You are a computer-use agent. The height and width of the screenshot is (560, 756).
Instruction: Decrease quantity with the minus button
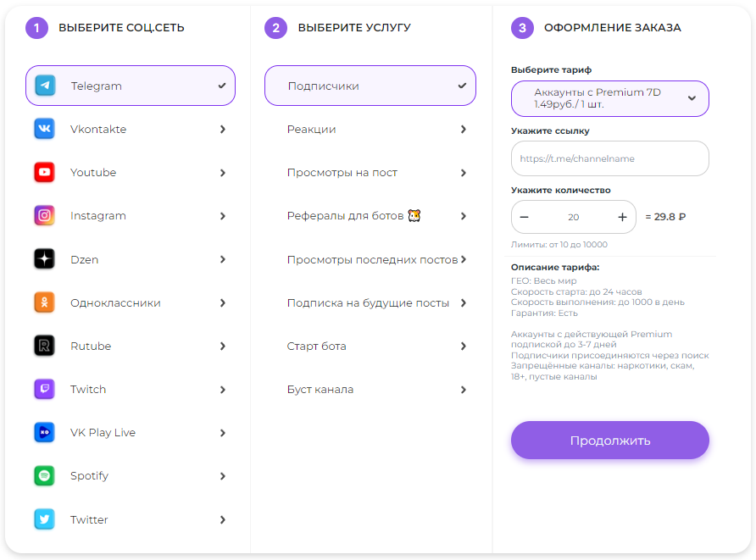pos(525,217)
